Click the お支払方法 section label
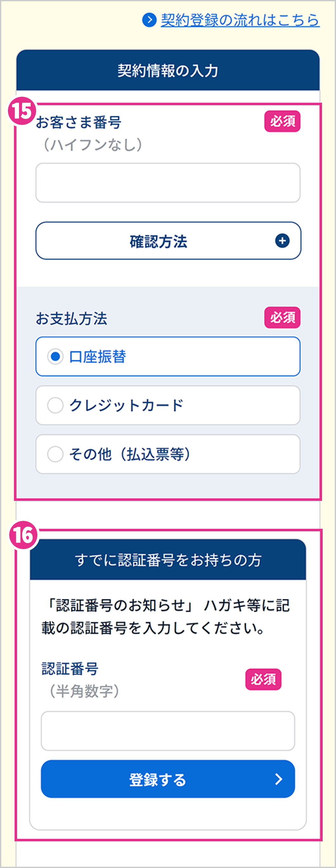336x868 pixels. pos(71,318)
